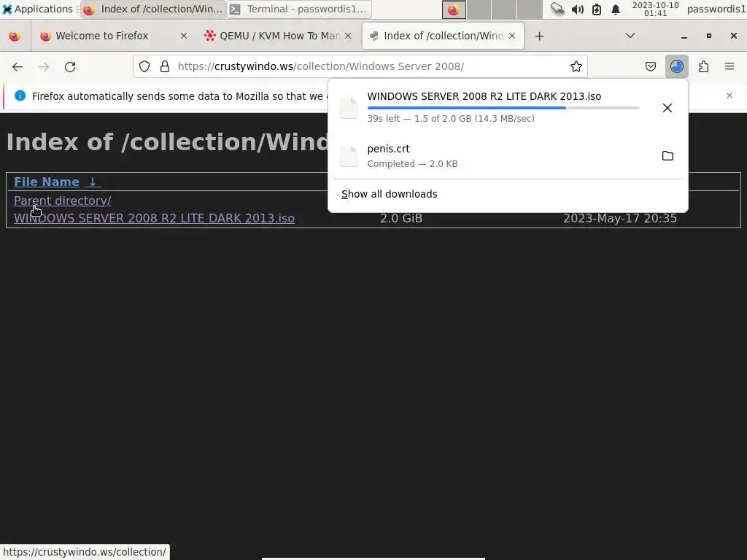Open the volume speaker tray icon
Screen dimensions: 747x560
[x=578, y=9]
